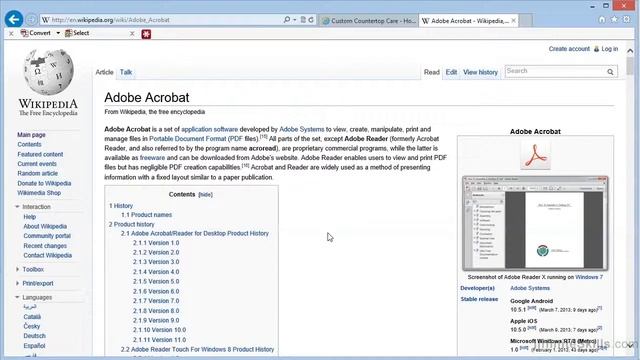Open the Featured content sidebar link
640x360 pixels.
click(40, 154)
